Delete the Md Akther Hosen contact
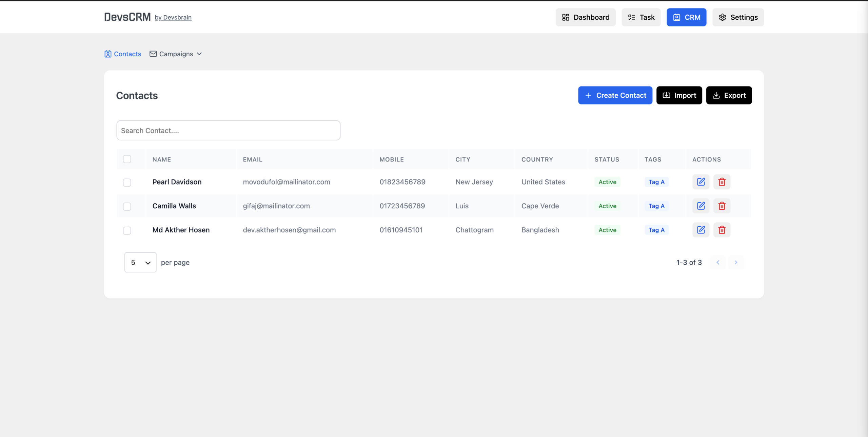The height and width of the screenshot is (437, 868). [722, 230]
